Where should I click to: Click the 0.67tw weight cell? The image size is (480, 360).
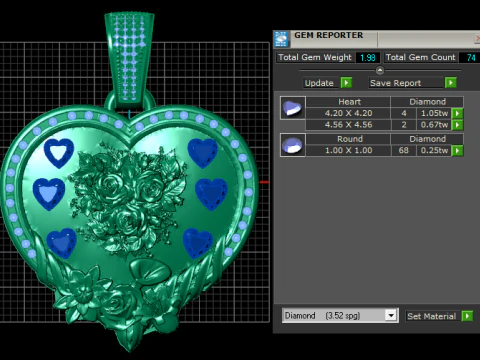click(x=434, y=125)
